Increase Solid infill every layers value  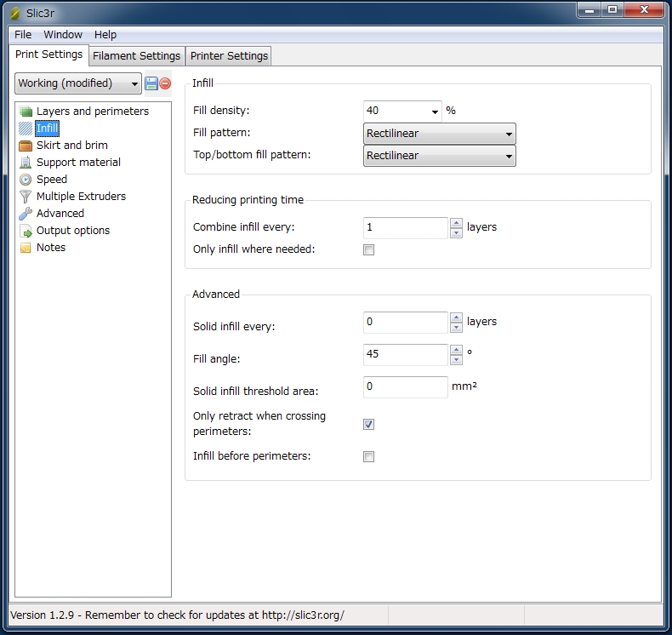point(457,317)
